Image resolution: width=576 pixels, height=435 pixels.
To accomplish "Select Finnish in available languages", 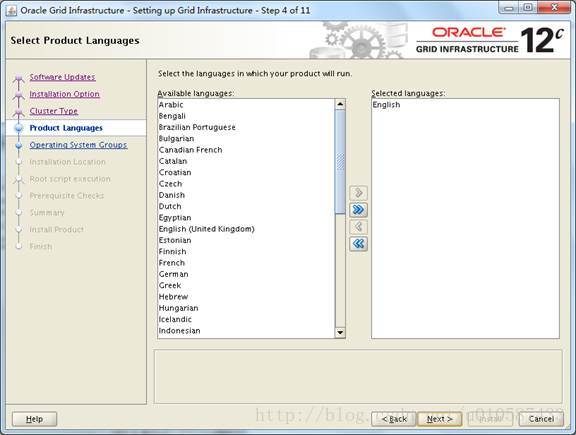I will pyautogui.click(x=246, y=252).
